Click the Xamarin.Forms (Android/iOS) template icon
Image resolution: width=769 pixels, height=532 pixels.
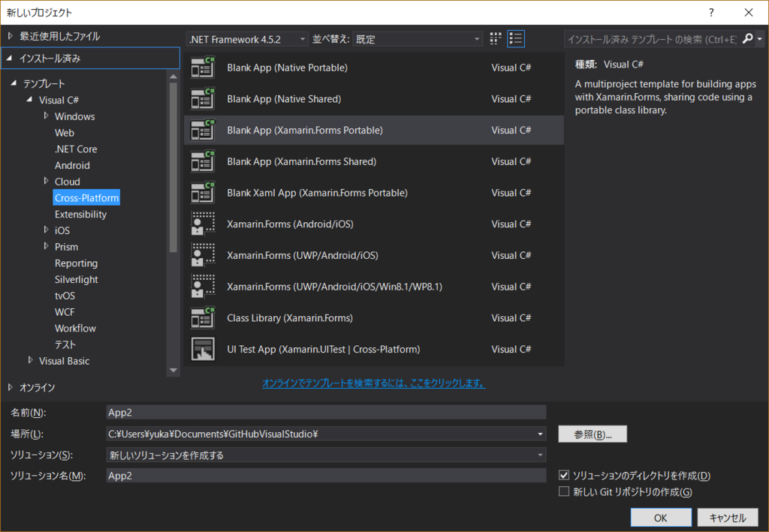coord(203,224)
